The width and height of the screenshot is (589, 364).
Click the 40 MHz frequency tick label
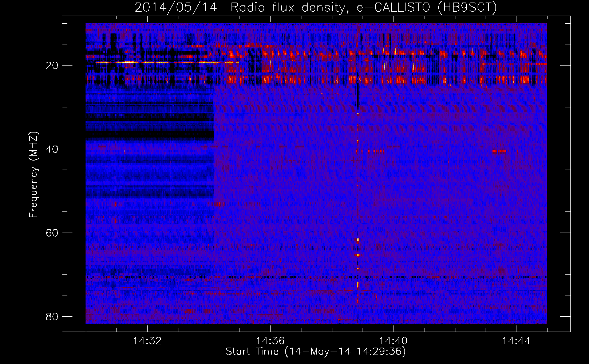[x=52, y=149]
